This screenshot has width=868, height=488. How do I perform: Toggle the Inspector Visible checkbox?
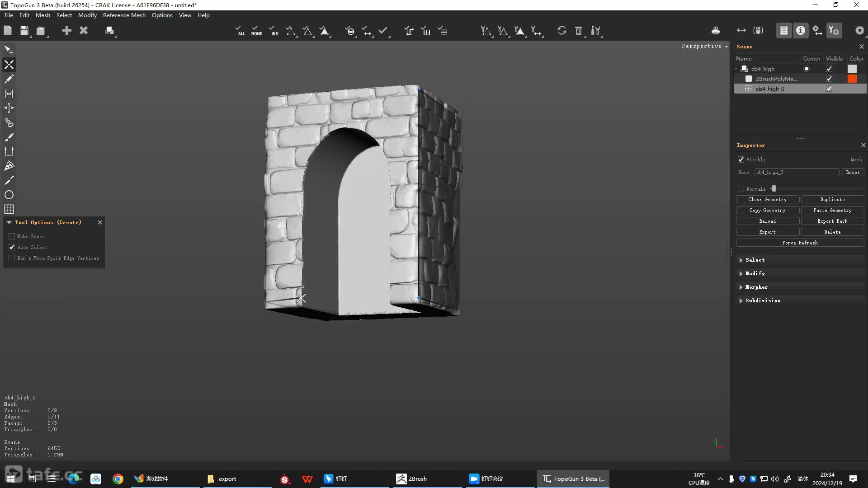(741, 160)
